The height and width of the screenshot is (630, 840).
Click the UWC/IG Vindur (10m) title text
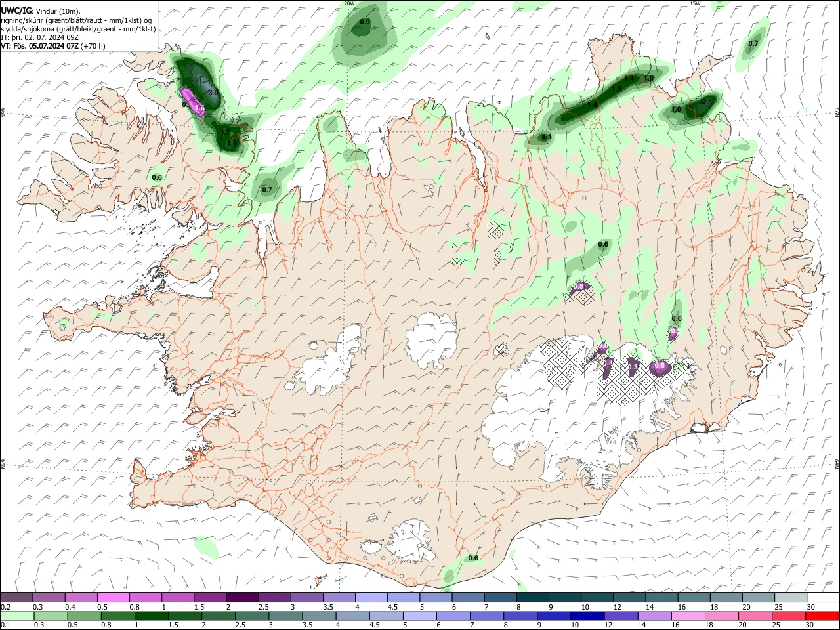42,10
